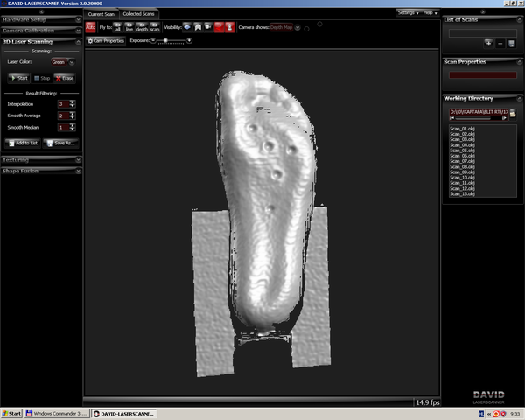525x420 pixels.
Task: Click the Save As button
Action: tap(64, 143)
